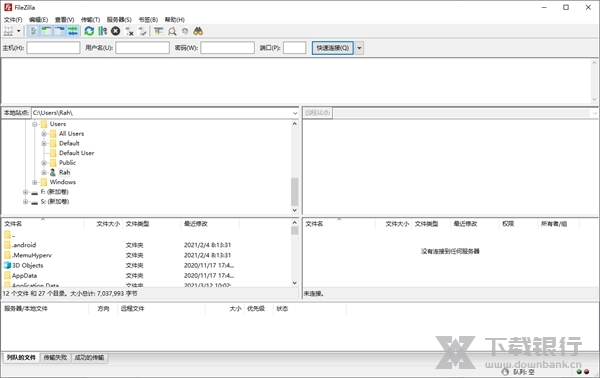Select the 3D Objects folder icon
Image resolution: width=600 pixels, height=378 pixels.
[7, 265]
